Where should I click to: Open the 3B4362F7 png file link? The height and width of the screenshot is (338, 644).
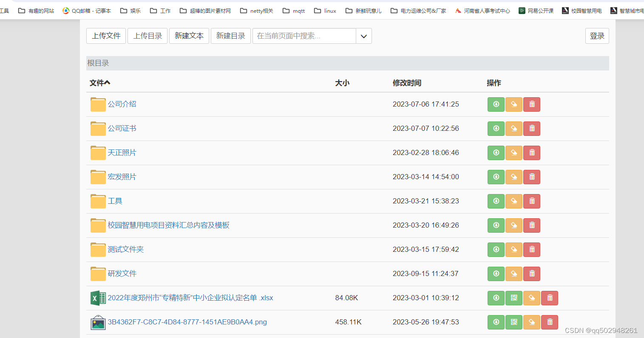[x=187, y=322]
